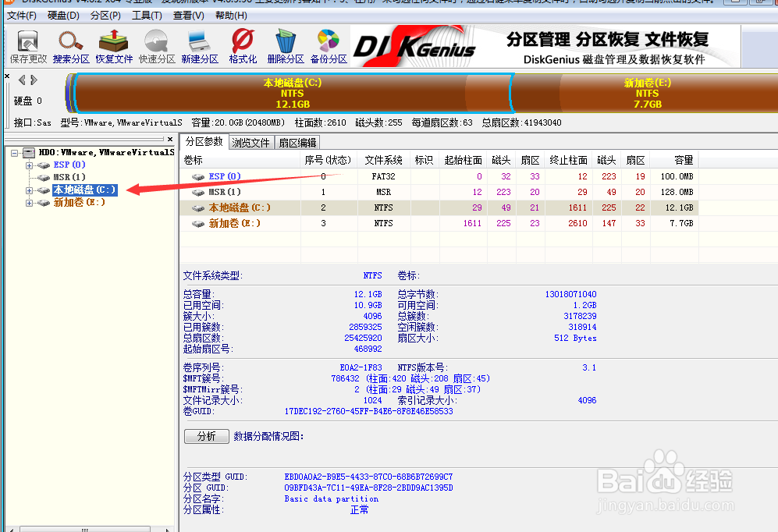Select the MSR(1) row name in table
The image size is (778, 532).
(225, 192)
